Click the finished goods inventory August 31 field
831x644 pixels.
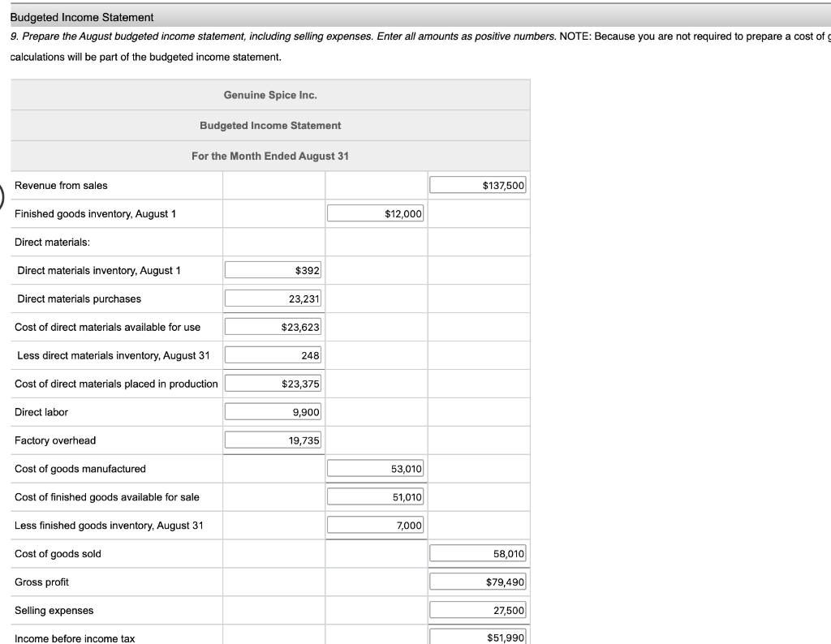[x=376, y=525]
